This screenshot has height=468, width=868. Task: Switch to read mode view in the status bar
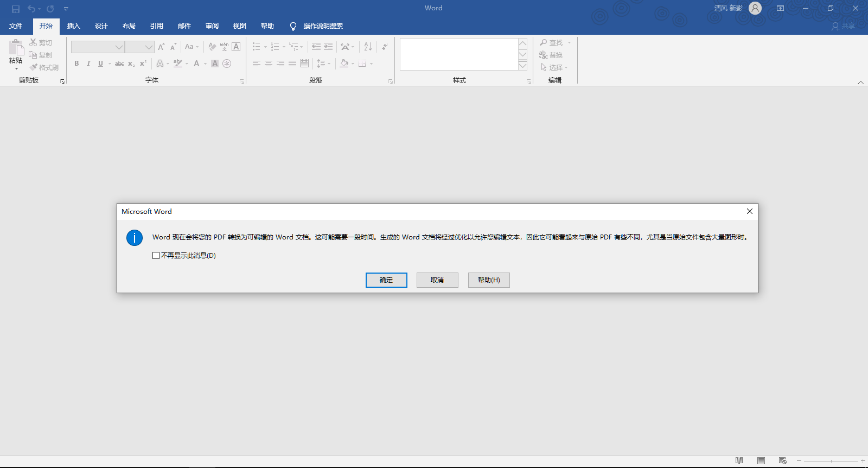click(739, 460)
